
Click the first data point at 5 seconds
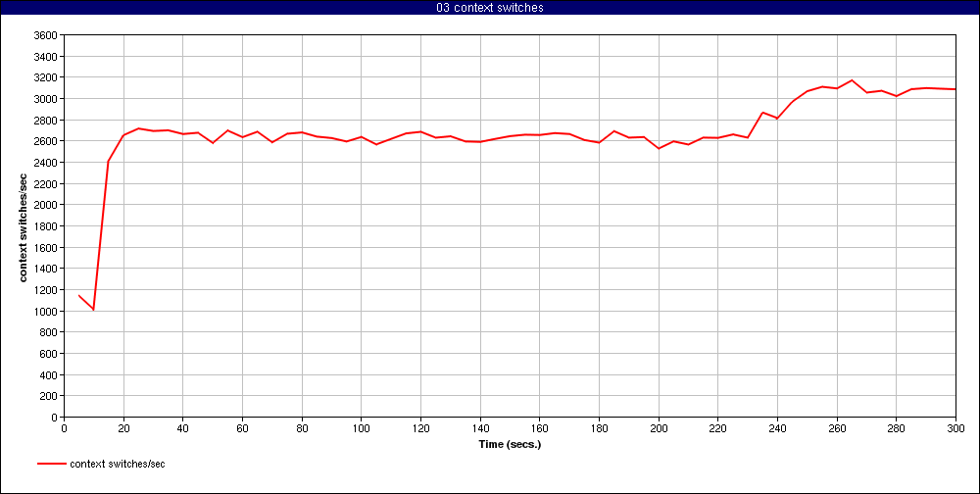[78, 295]
